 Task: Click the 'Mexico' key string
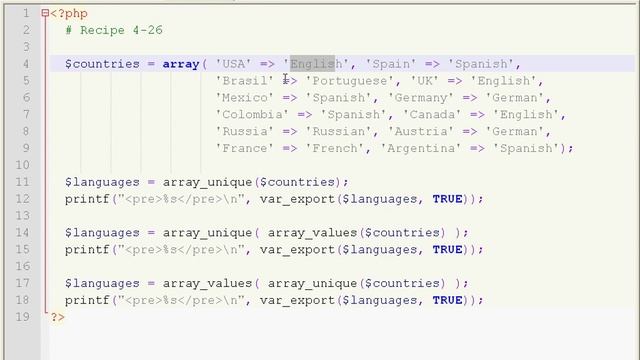(244, 98)
